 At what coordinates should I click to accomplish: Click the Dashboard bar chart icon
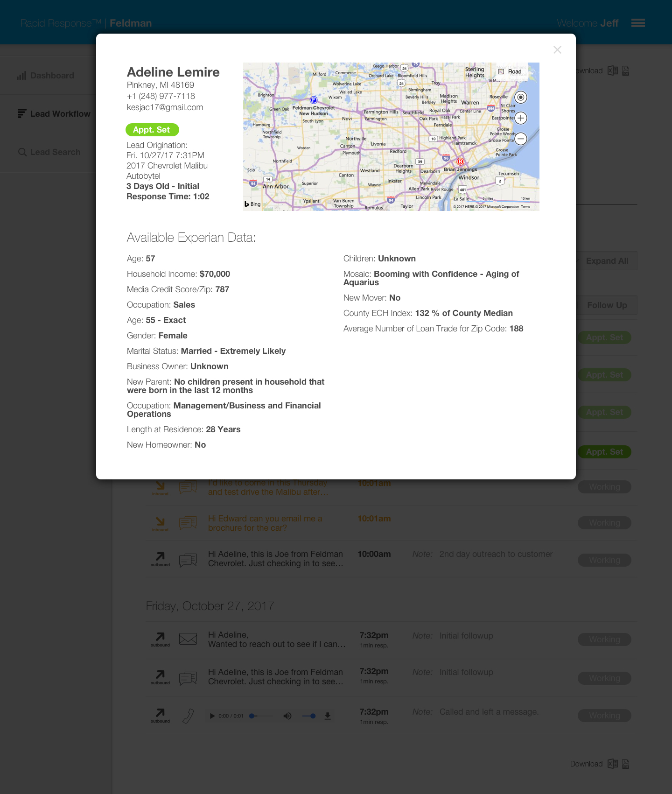(21, 75)
